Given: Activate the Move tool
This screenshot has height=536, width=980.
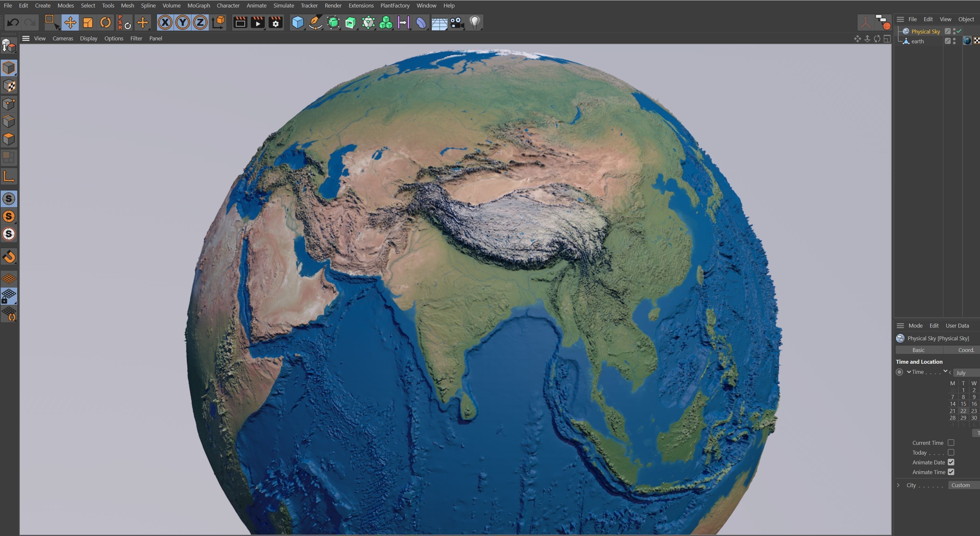Looking at the screenshot, I should [70, 22].
